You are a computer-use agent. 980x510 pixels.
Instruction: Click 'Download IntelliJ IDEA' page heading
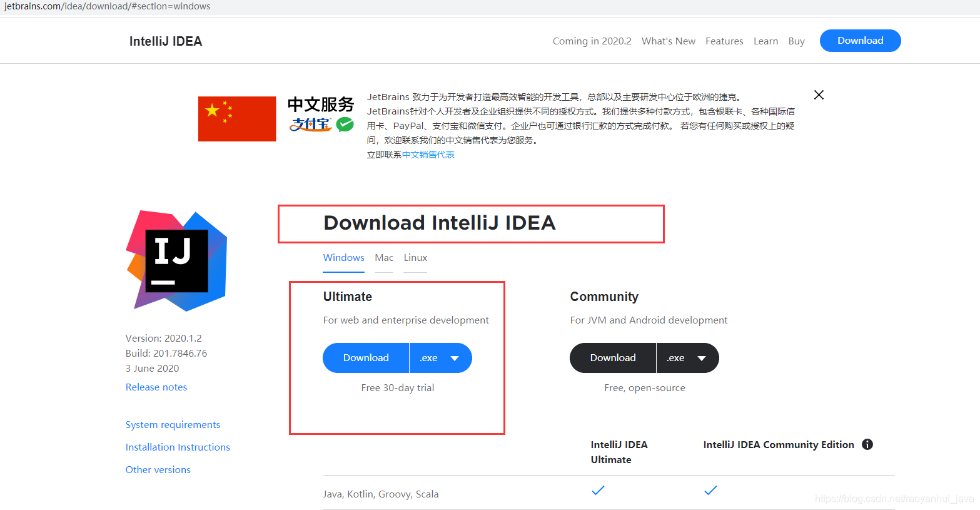pos(440,223)
